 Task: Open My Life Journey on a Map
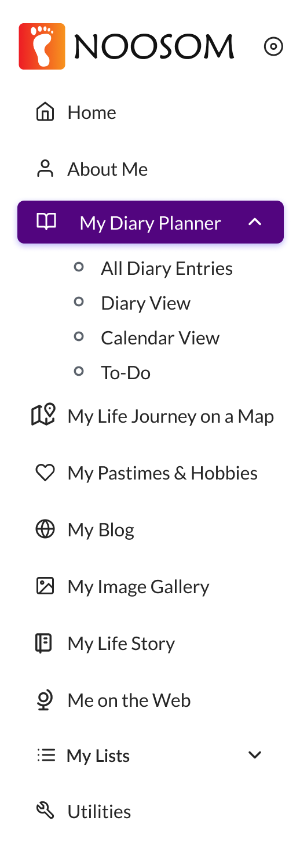coord(170,416)
